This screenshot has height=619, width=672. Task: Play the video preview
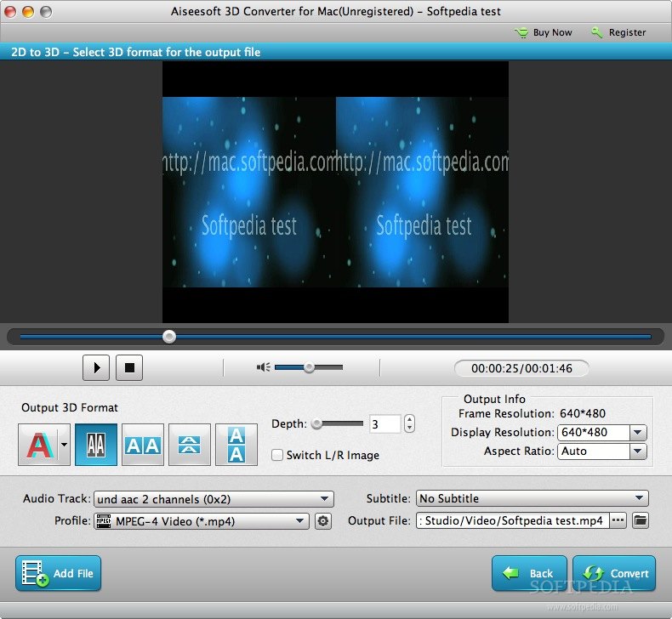[x=96, y=367]
